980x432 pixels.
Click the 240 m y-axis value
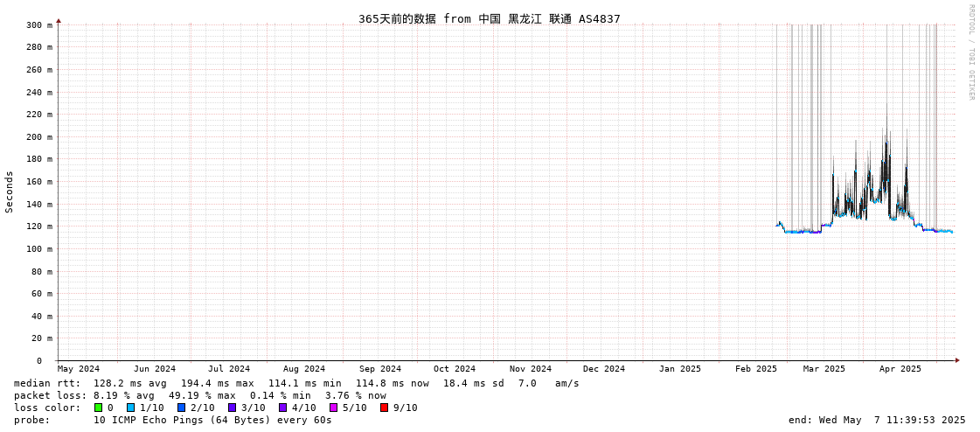click(x=39, y=93)
